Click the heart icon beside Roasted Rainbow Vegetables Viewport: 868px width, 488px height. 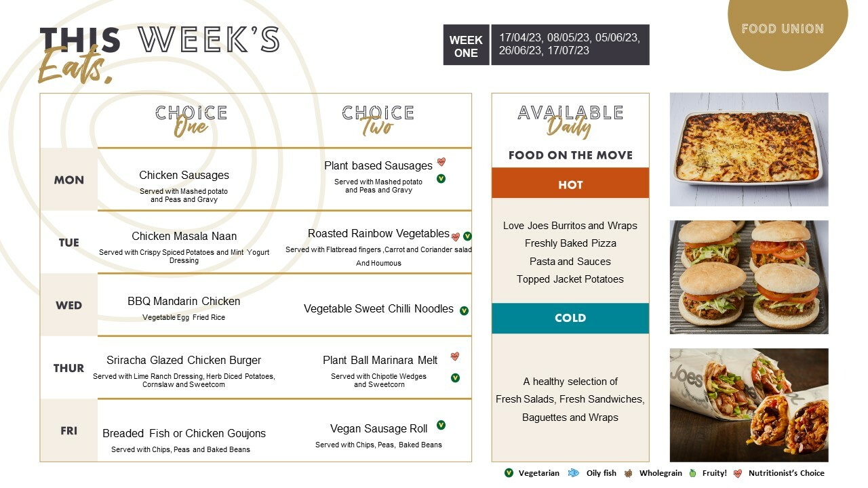pos(456,237)
